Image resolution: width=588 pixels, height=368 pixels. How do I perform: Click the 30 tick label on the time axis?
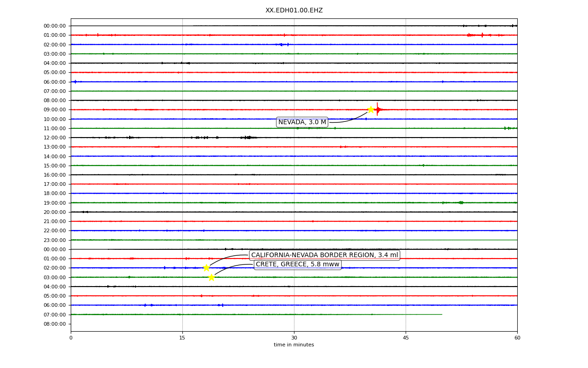click(294, 338)
